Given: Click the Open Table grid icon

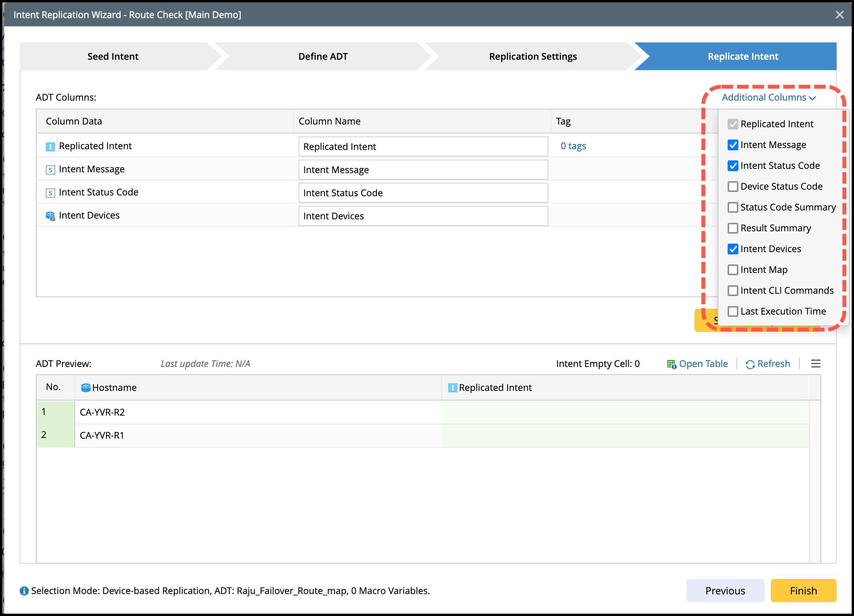Looking at the screenshot, I should tap(671, 364).
